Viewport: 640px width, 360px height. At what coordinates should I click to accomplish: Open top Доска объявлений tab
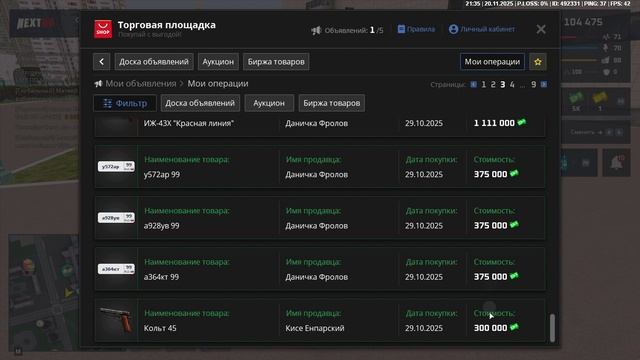(154, 62)
